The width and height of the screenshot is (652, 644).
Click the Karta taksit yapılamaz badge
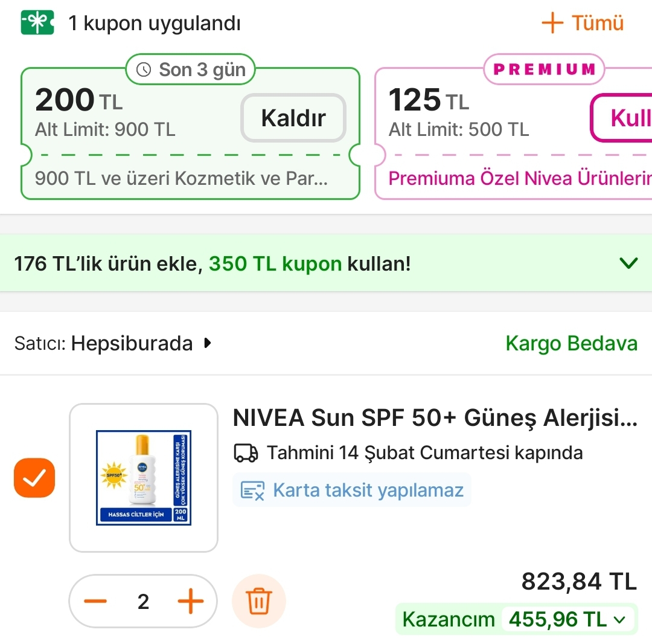[352, 489]
